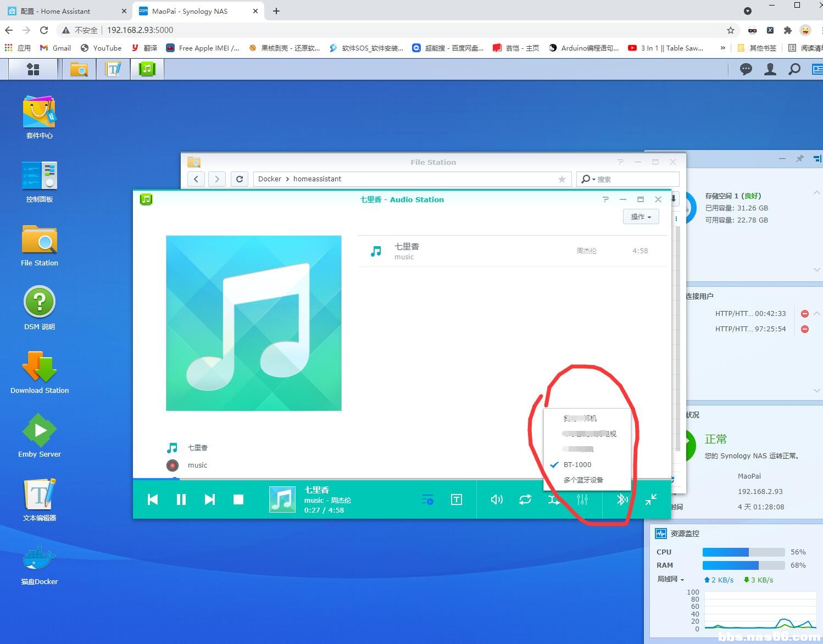The width and height of the screenshot is (823, 644).
Task: Click the album cover artwork
Action: tap(254, 323)
